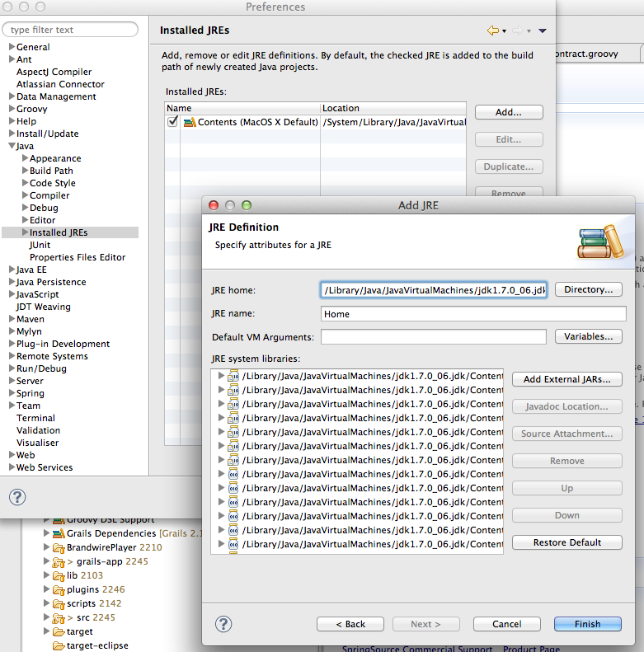Viewport: 644px width, 652px height.
Task: Click the SpringSource Commercial Support link
Action: (x=417, y=648)
